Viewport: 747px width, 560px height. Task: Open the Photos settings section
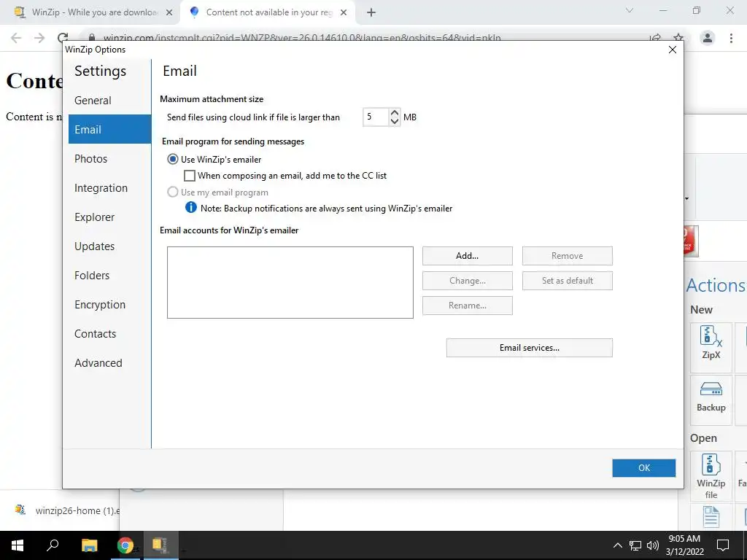point(109,158)
